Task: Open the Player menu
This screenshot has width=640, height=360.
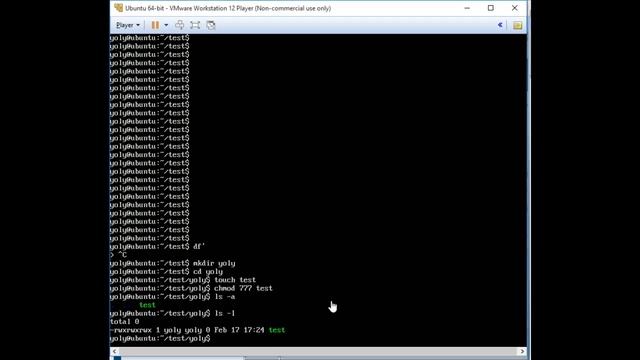Action: coord(127,25)
